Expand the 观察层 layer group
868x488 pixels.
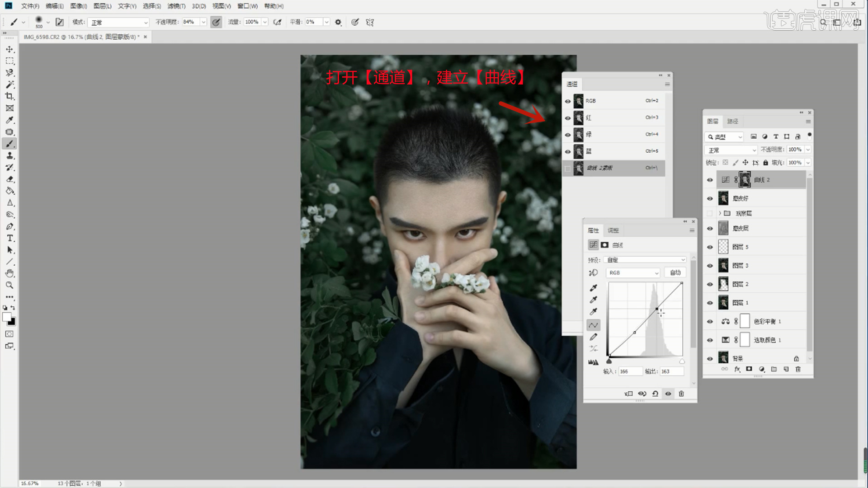click(720, 213)
